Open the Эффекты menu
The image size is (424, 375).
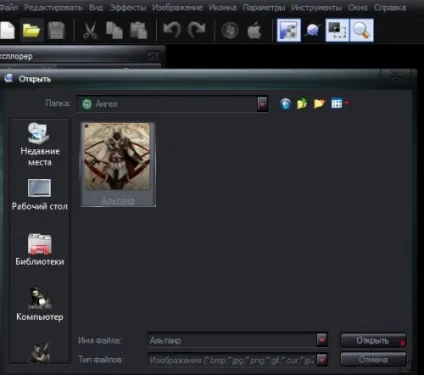click(x=128, y=7)
